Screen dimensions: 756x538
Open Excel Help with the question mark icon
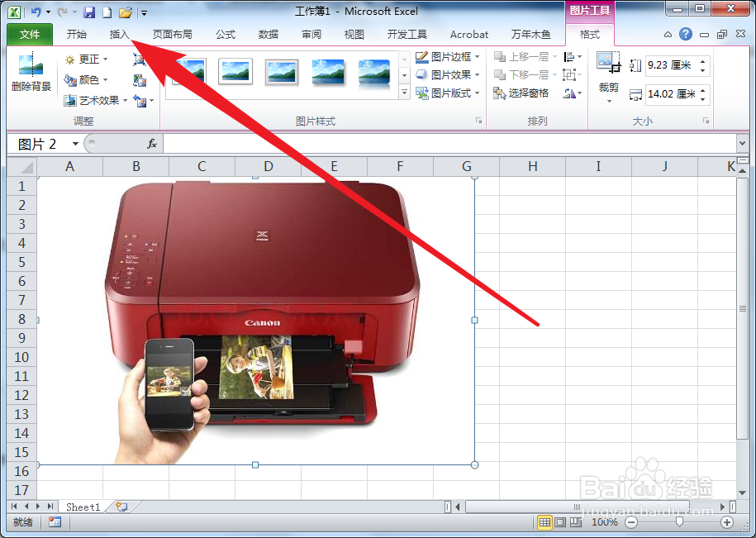[685, 34]
